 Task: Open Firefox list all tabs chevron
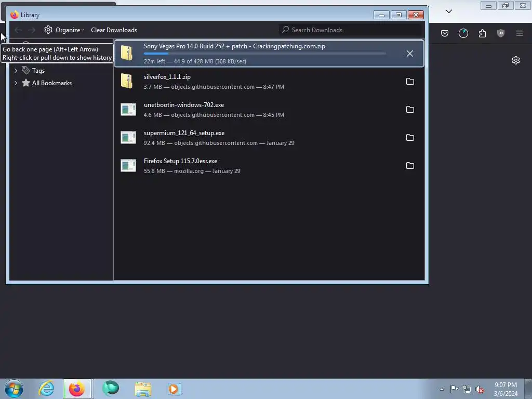click(449, 11)
